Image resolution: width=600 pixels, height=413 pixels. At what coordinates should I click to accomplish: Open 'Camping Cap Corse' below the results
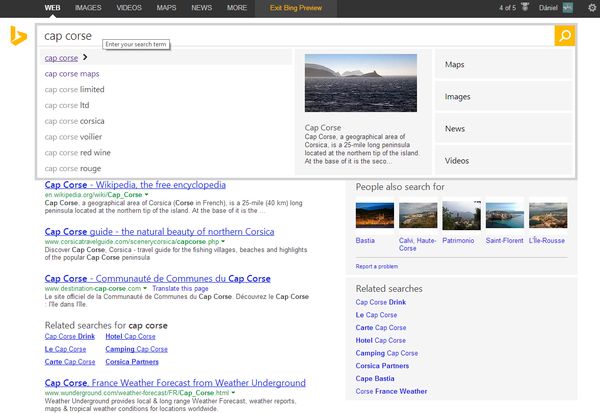[137, 349]
